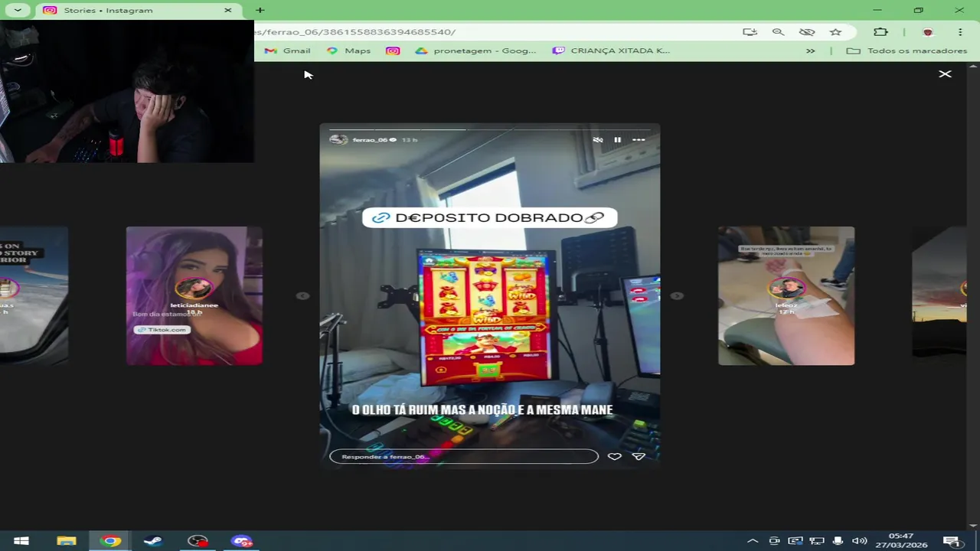Open the 'Todos os marcadores' folder
The height and width of the screenshot is (551, 980).
click(907, 51)
